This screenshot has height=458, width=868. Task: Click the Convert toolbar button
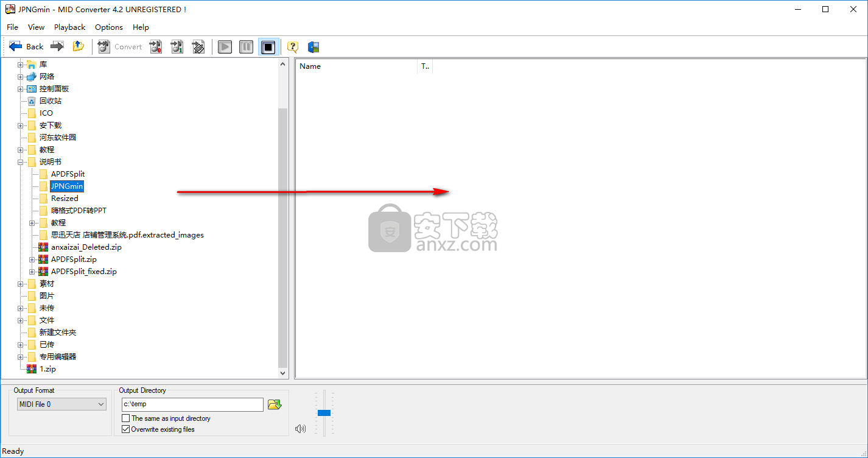[120, 46]
